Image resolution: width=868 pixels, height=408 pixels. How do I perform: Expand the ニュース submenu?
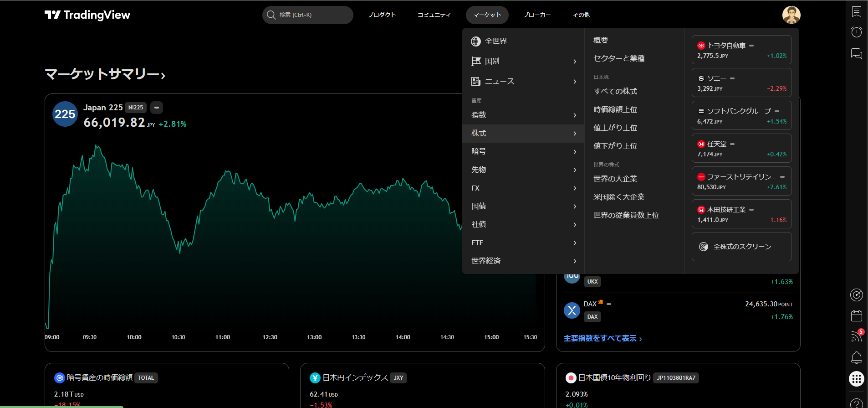tap(575, 81)
